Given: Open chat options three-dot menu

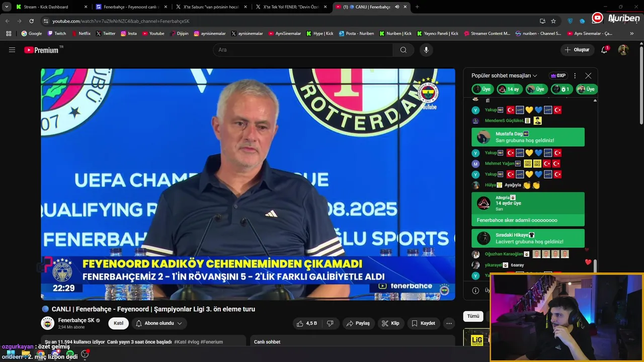Looking at the screenshot, I should [x=575, y=75].
